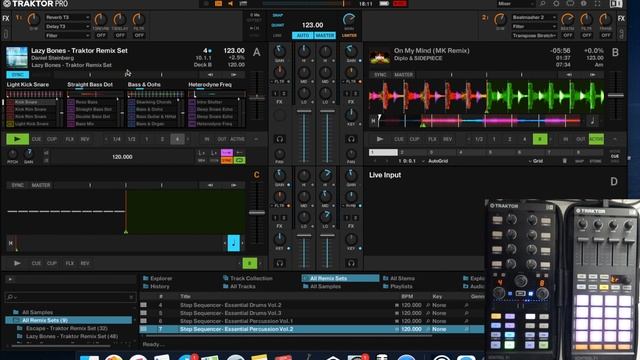
Task: Click note quantize icon on Deck C
Action: pyautogui.click(x=233, y=243)
